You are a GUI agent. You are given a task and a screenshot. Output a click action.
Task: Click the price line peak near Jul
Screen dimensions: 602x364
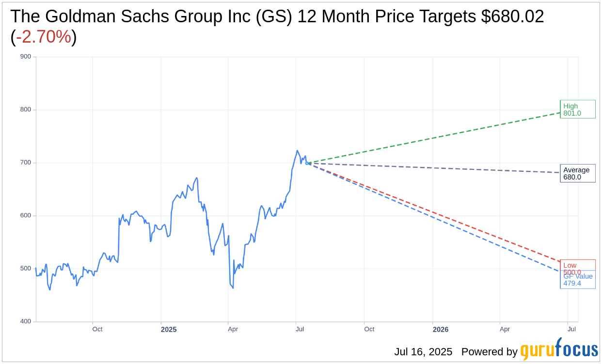297,151
